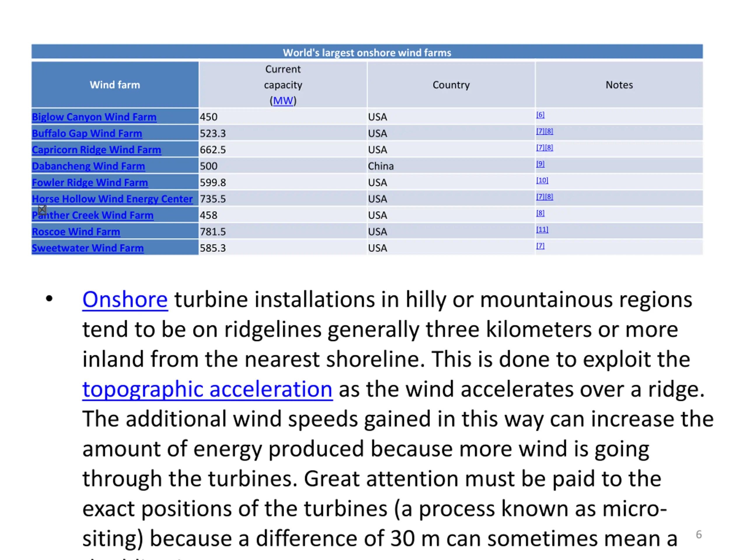Follow the MW link in the capacity header

(283, 101)
